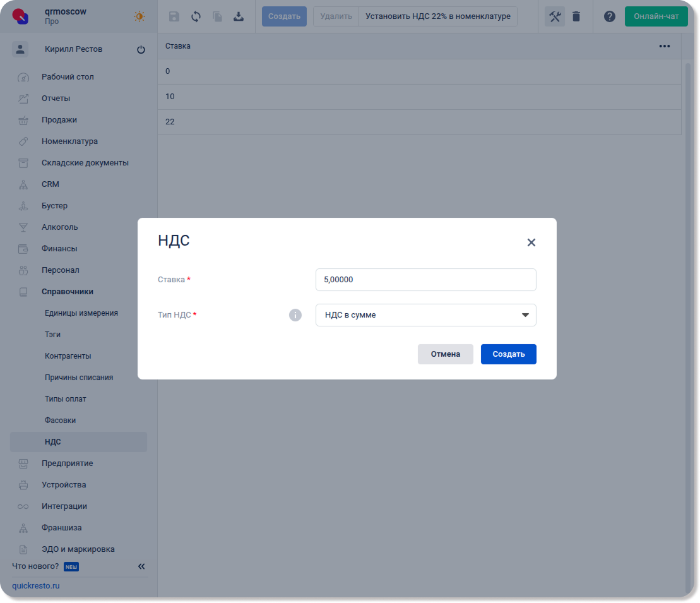This screenshot has width=700, height=603.
Task: Close the НДС dialog with X
Action: pos(531,242)
